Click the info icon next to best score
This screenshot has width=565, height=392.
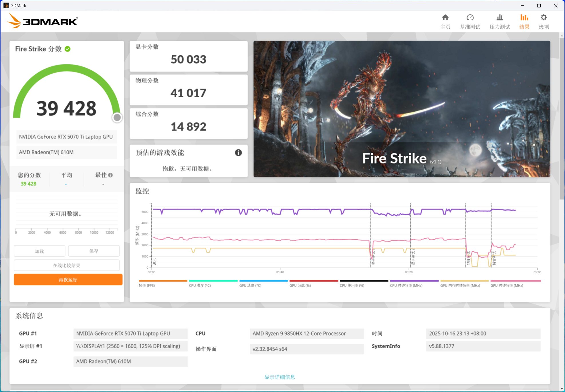[110, 175]
